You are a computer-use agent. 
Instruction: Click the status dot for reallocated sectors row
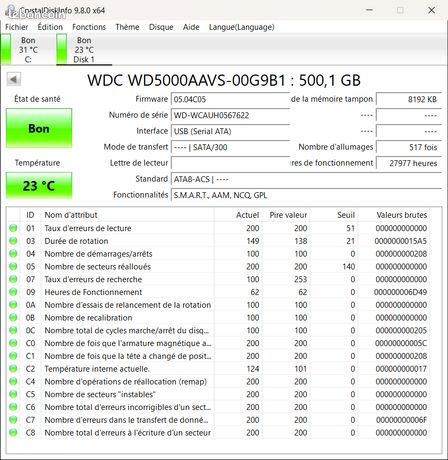tap(13, 266)
